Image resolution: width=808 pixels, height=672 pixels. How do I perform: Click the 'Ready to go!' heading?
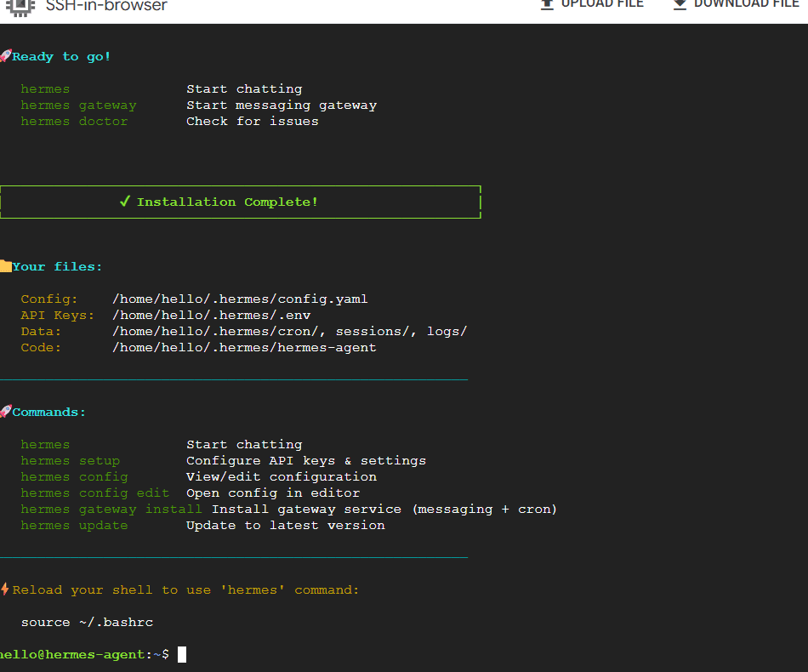click(x=61, y=56)
